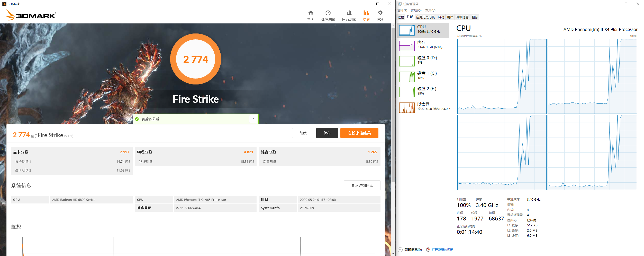Select Disk 0 (D:) in sidebar
This screenshot has width=644, height=256.
coord(423,61)
